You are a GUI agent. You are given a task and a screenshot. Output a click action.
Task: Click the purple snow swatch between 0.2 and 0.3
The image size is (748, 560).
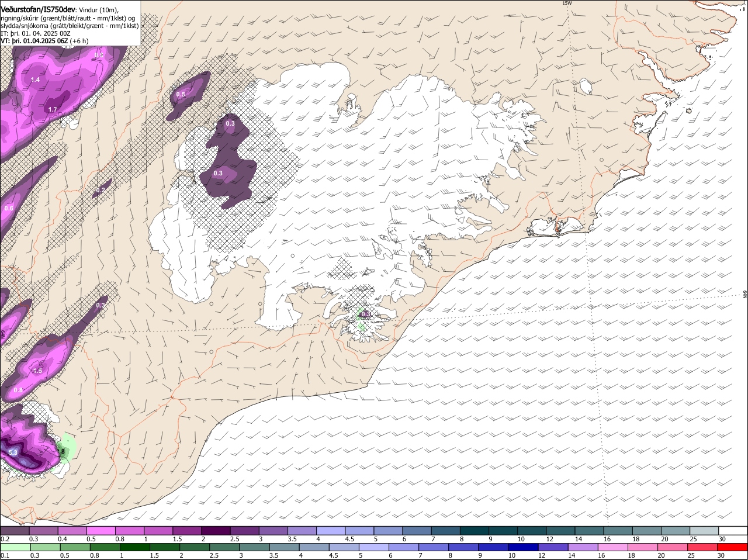coord(15,530)
